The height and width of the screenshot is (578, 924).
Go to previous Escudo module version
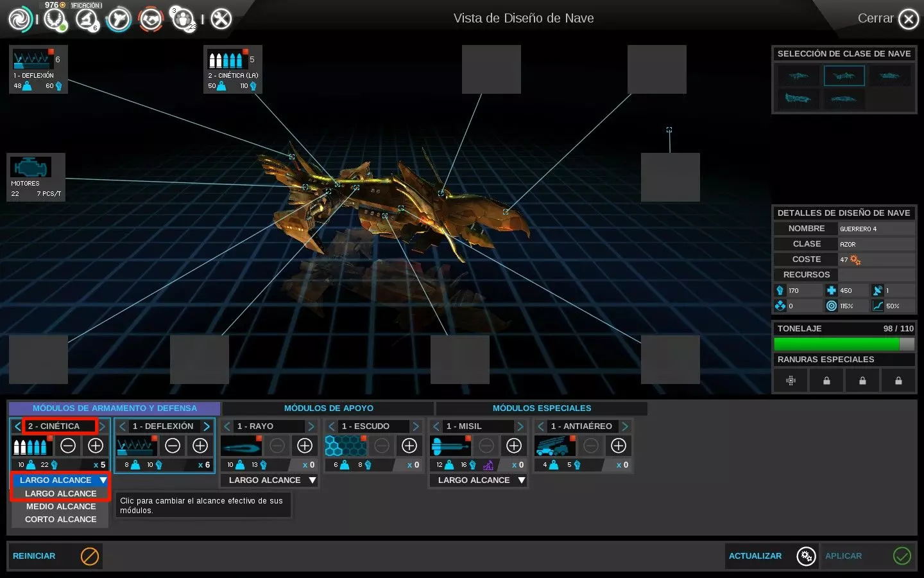tap(332, 426)
